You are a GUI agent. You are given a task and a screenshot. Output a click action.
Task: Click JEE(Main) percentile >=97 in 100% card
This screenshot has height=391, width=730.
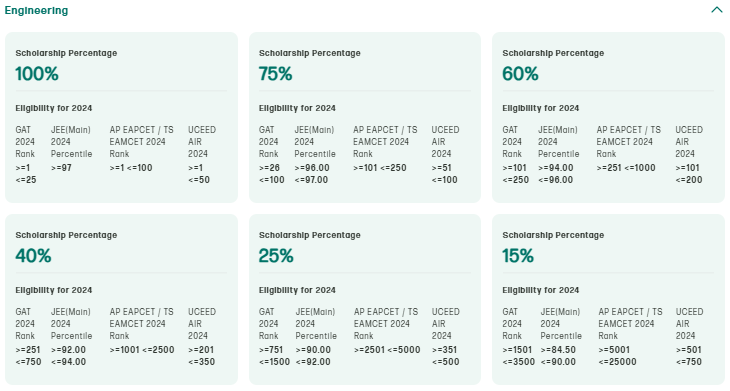tap(61, 168)
